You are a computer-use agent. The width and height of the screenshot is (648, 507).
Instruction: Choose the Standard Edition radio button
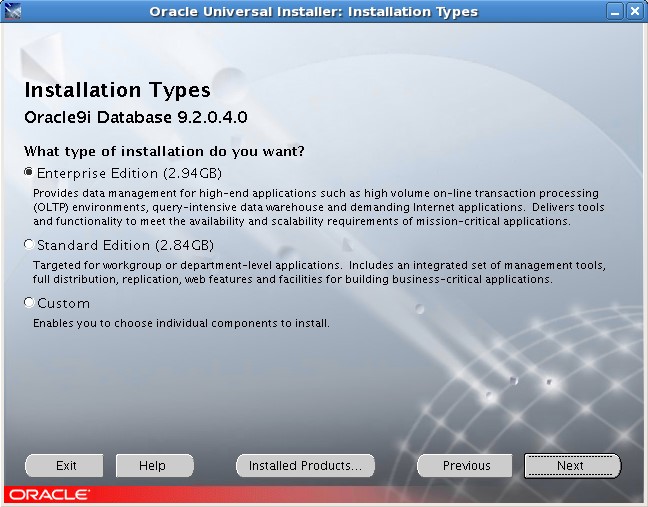click(29, 245)
